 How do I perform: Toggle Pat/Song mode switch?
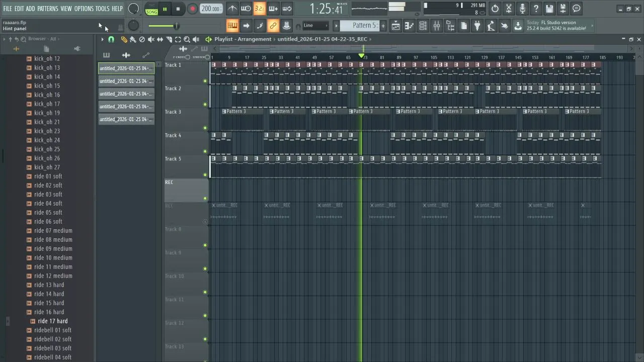pyautogui.click(x=151, y=9)
